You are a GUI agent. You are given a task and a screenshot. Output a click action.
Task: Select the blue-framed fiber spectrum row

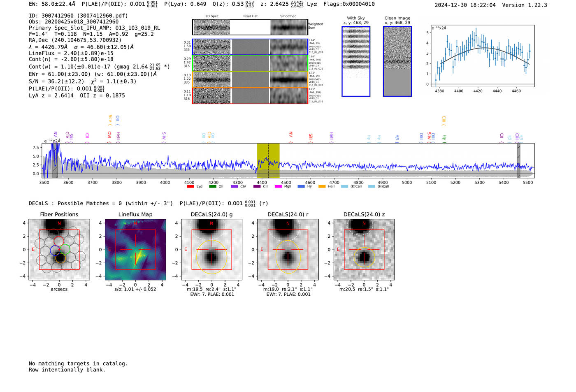pos(250,47)
